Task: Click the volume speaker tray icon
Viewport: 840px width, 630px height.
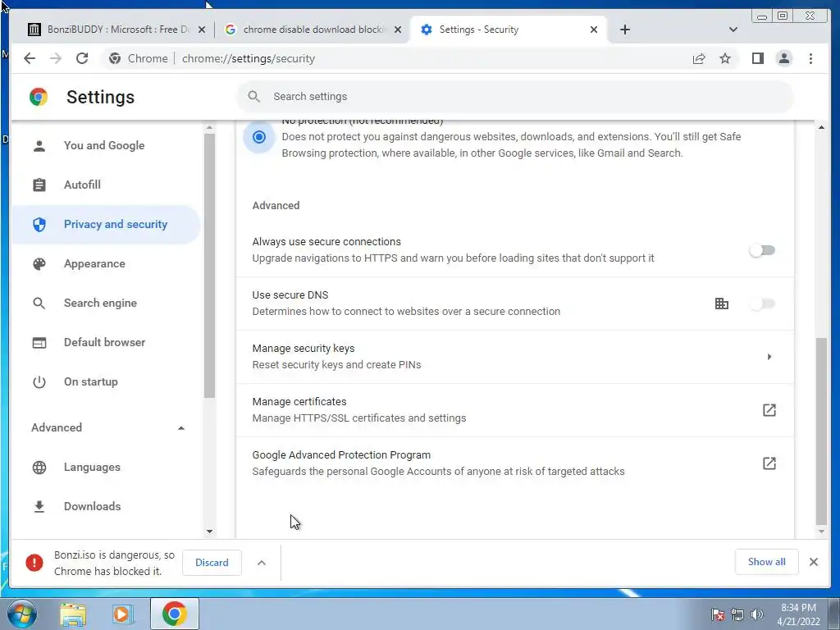Action: [x=756, y=615]
